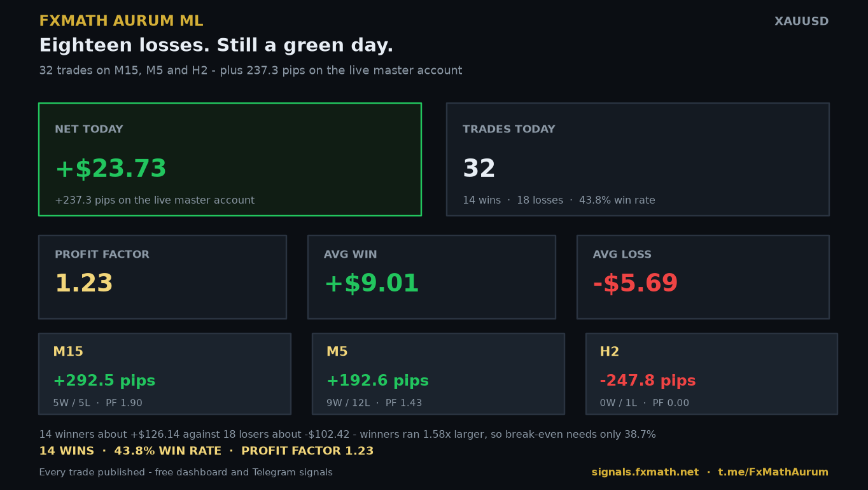Click the '14 wins · 18 losses · 43.8% win rate' line
The image size is (868, 490).
click(x=559, y=200)
